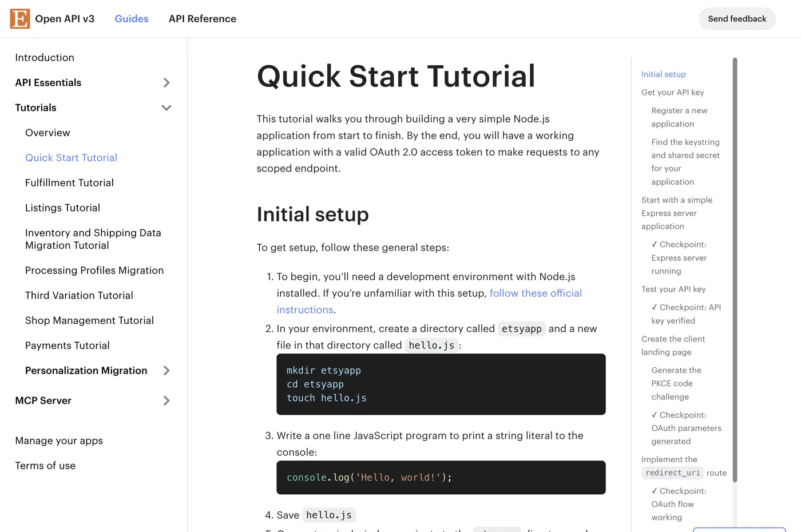Follow the official instructions link
Image resolution: width=801 pixels, height=532 pixels.
(429, 301)
